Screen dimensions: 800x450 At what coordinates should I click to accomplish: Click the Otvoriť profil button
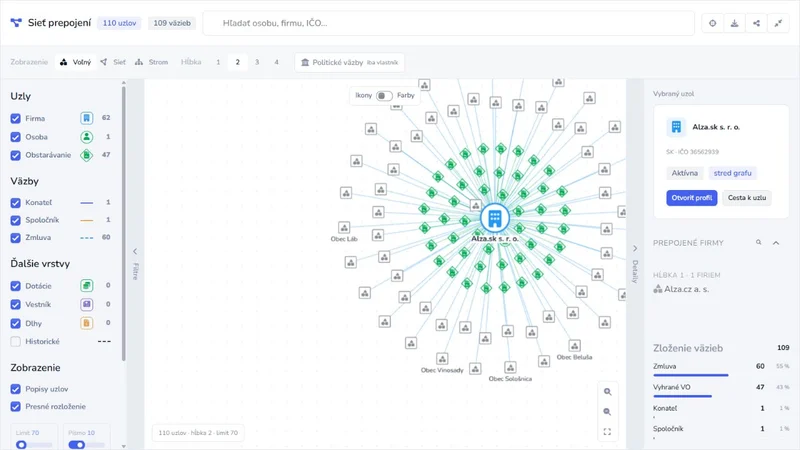point(691,198)
